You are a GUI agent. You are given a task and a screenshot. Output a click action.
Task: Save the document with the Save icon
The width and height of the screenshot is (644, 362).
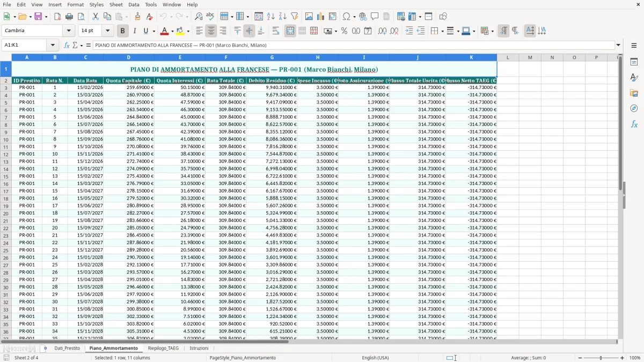click(38, 17)
